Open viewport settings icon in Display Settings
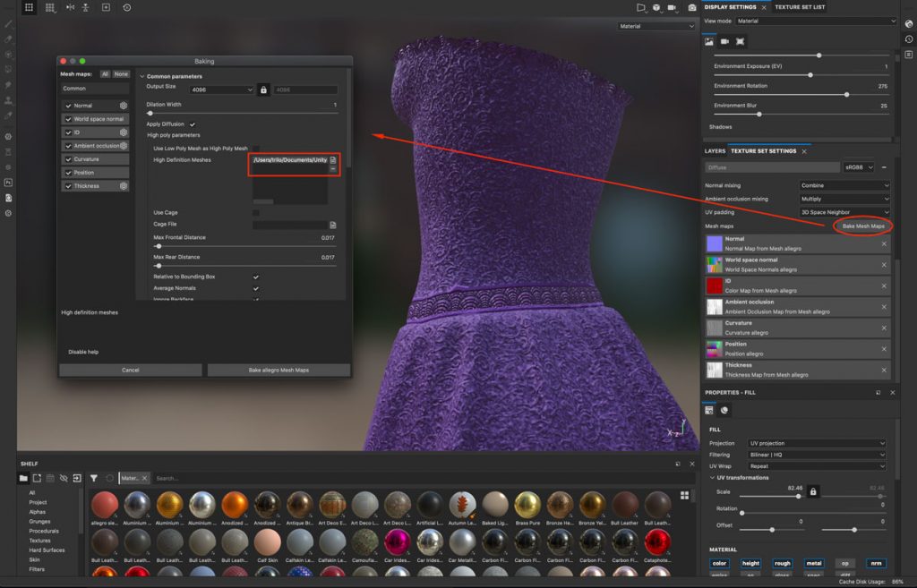The image size is (917, 588). (x=740, y=41)
